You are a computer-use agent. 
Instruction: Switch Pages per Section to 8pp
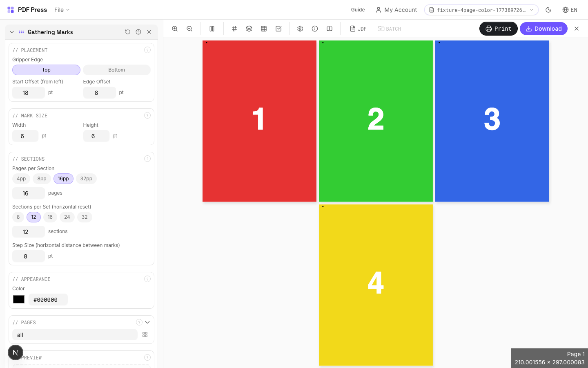pyautogui.click(x=41, y=179)
